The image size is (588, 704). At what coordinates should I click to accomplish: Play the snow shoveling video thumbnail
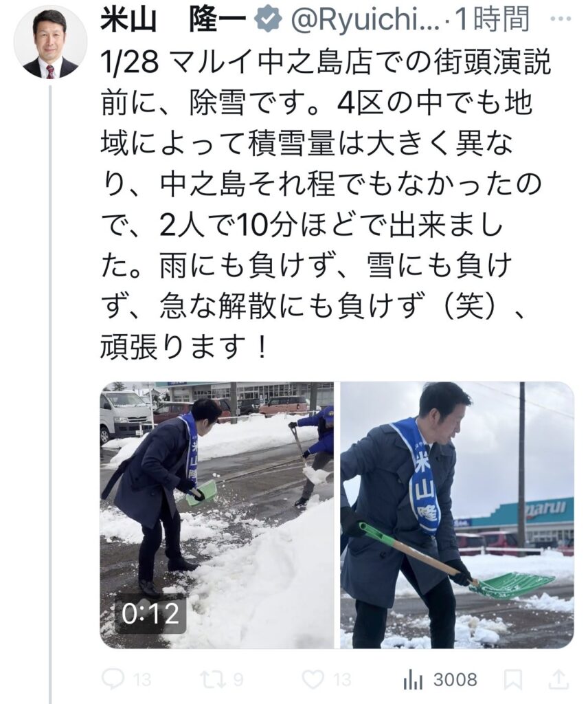(217, 515)
